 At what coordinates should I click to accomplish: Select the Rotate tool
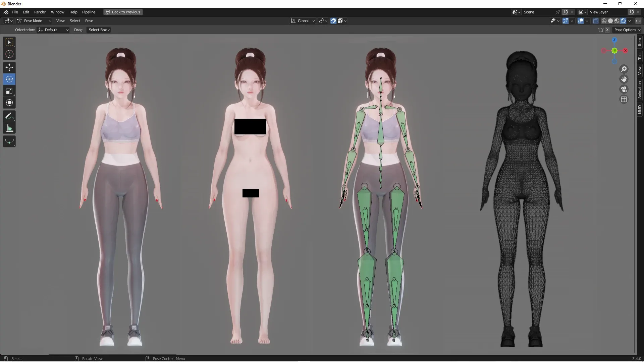pos(9,79)
